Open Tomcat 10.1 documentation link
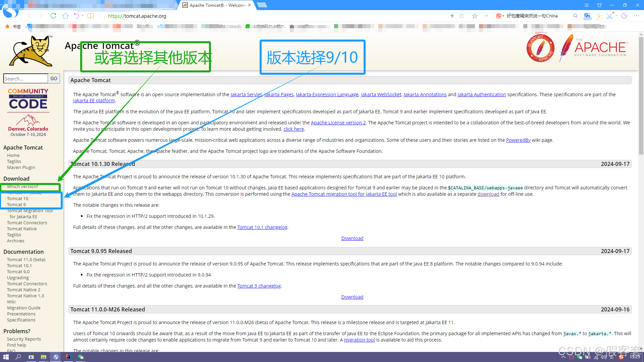Viewport: 644px width, 362px height. (19, 265)
